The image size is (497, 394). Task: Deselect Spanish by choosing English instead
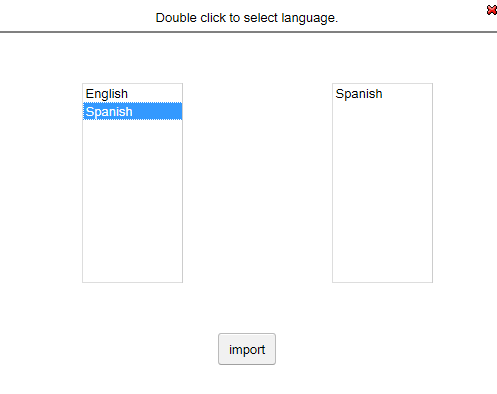point(132,94)
